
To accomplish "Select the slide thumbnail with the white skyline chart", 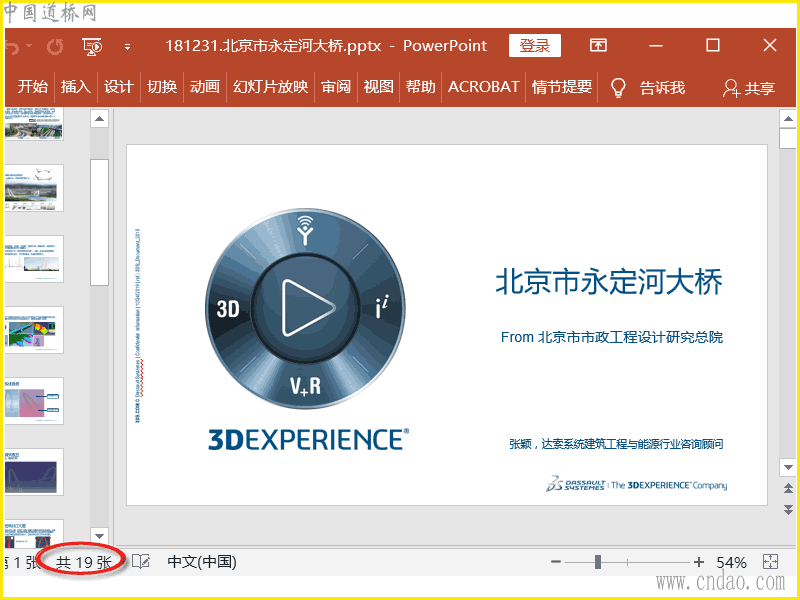I will [x=34, y=259].
